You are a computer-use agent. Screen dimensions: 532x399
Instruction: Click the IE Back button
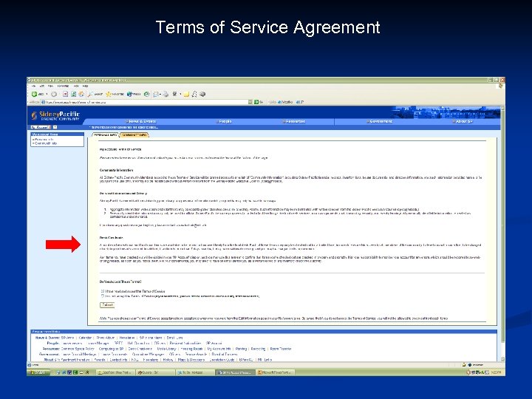click(x=38, y=94)
